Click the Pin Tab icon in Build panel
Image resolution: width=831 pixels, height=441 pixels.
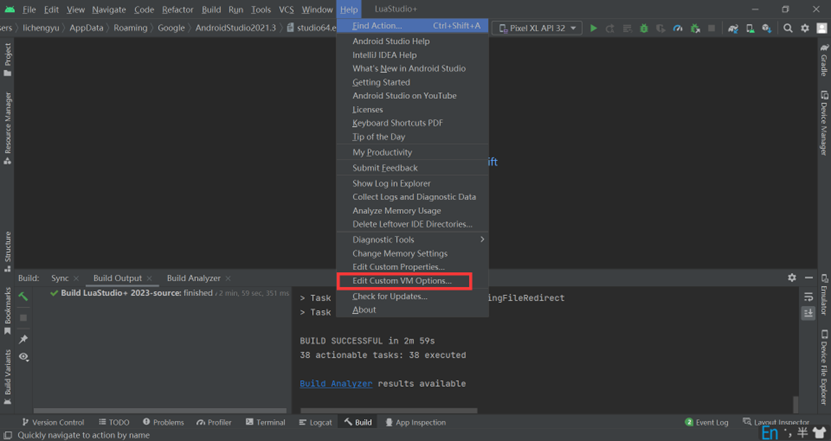pos(23,339)
